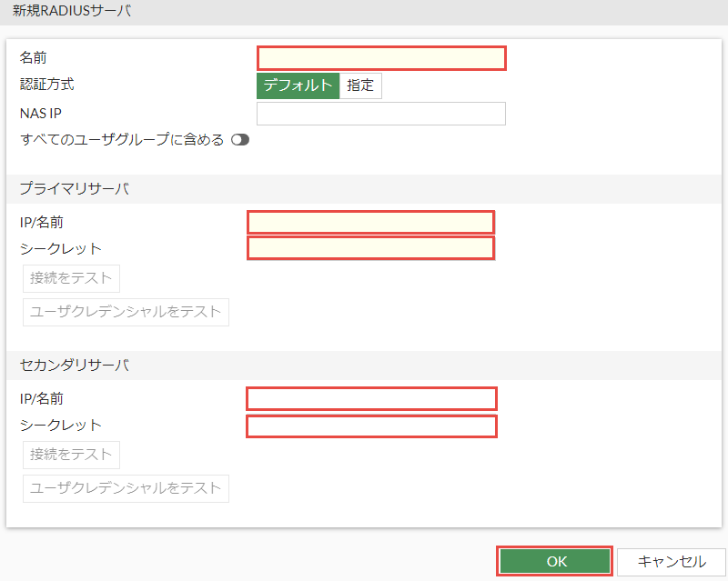
Task: Click the 名前 input field
Action: (x=381, y=58)
